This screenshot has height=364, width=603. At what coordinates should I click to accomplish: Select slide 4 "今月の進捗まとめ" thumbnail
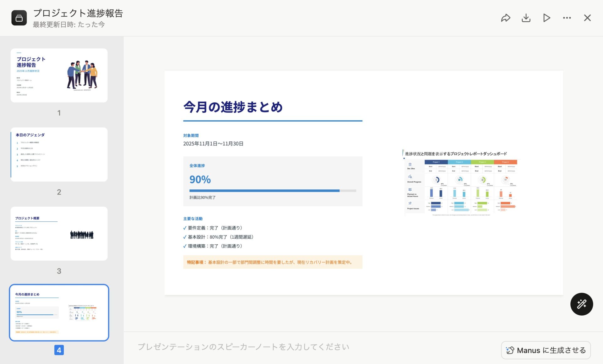click(x=59, y=312)
